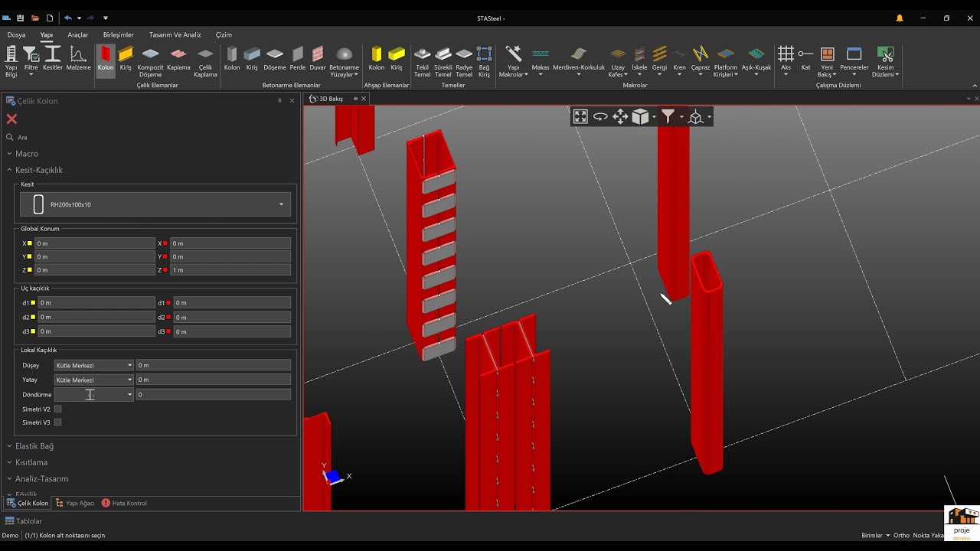Screen dimensions: 980x551
Task: Select steel Kaplama cladding tool
Action: pos(178,58)
